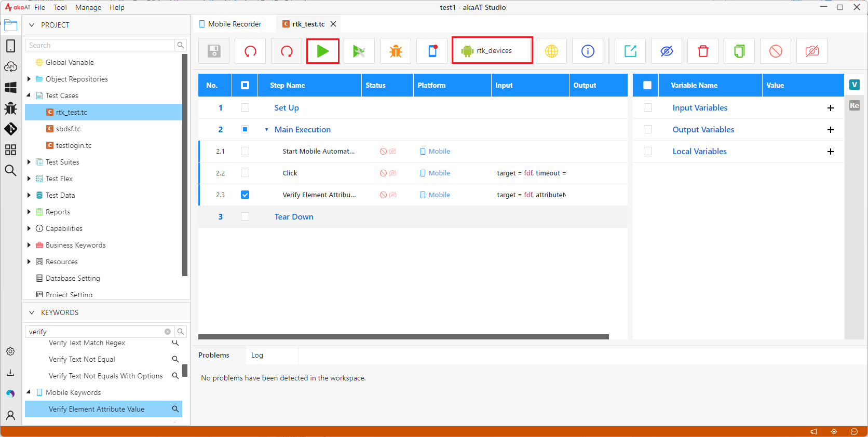Open the user account sidebar icon
The image size is (868, 437).
point(10,415)
